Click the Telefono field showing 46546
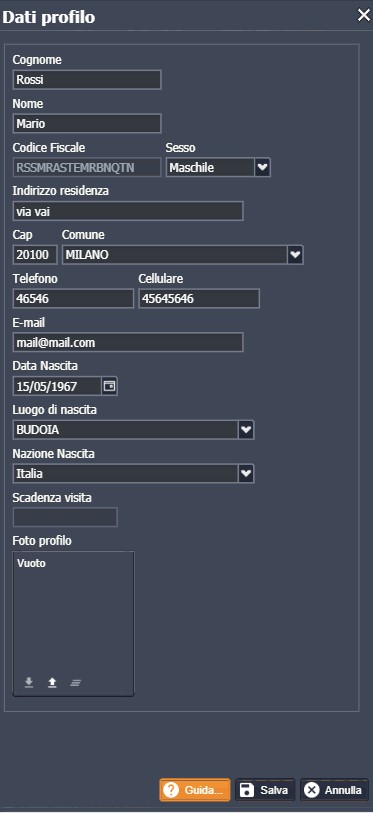The width and height of the screenshot is (373, 813). [73, 299]
